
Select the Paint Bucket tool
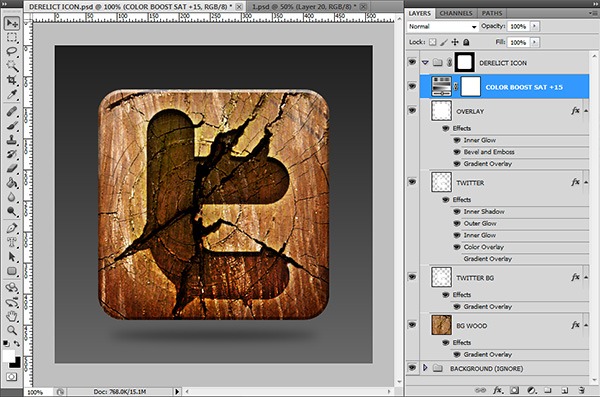pos(12,183)
